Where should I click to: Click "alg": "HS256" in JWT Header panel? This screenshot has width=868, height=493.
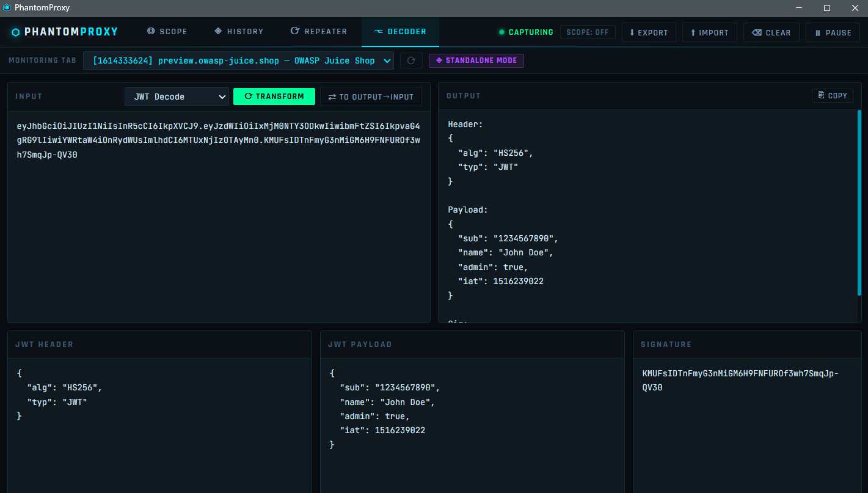click(x=65, y=387)
